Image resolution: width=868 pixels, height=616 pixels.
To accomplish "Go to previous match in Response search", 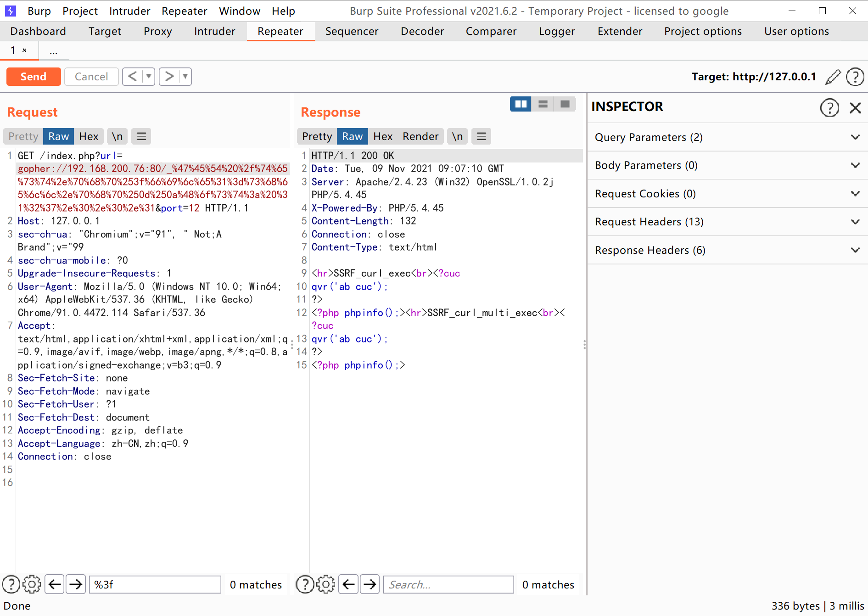I will point(348,584).
